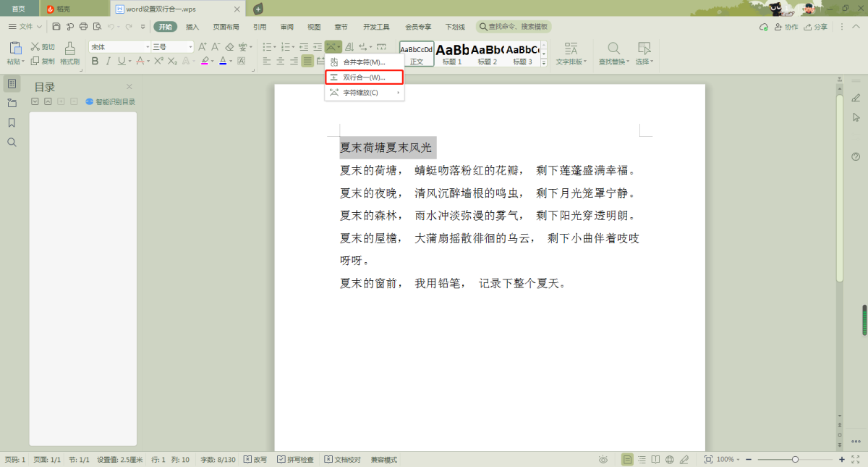Click the 分享 share button
Viewport: 868px width, 467px height.
coord(816,27)
